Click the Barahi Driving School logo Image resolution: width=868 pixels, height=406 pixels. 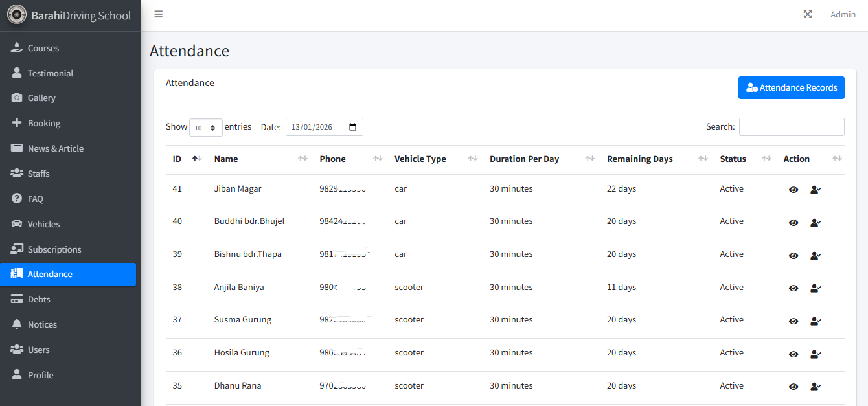[x=17, y=15]
